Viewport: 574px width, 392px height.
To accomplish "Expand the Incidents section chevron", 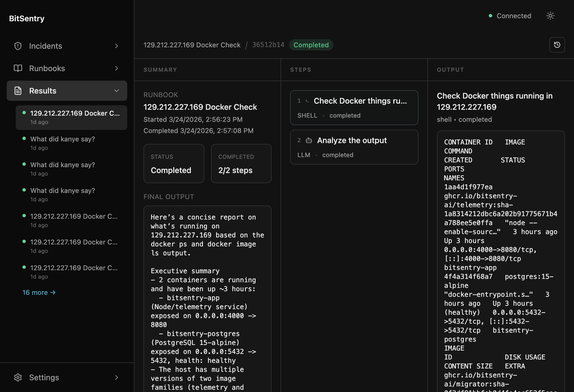I will tap(117, 46).
